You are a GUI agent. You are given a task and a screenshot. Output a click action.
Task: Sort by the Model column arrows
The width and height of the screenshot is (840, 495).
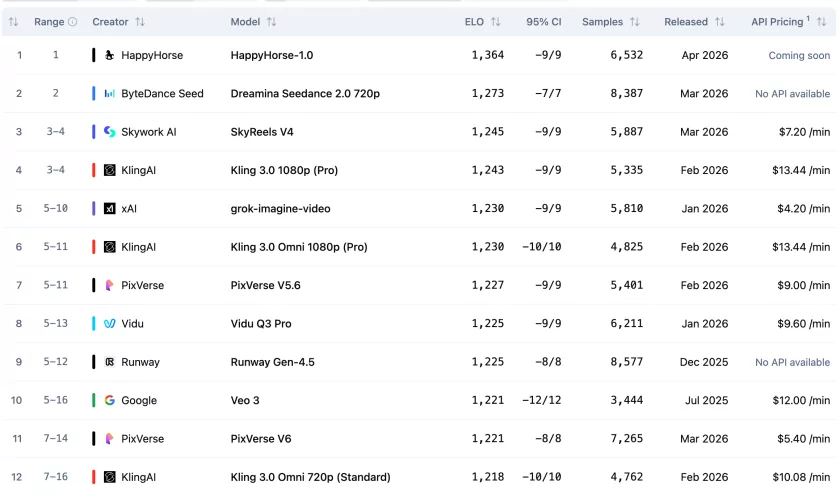[x=272, y=22]
